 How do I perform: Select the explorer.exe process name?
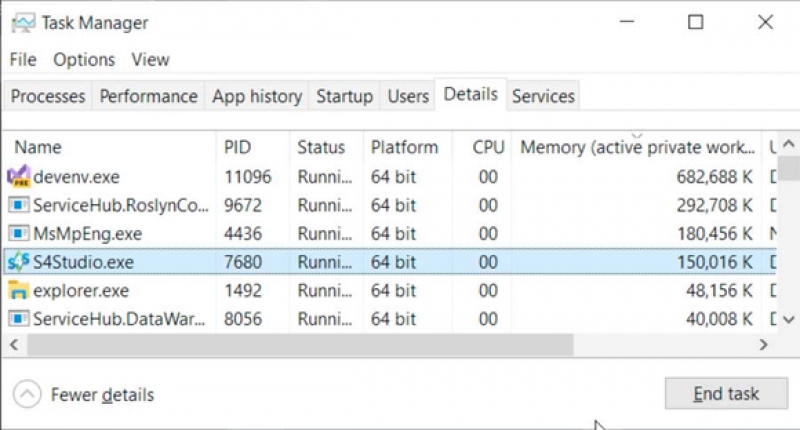[x=81, y=291]
